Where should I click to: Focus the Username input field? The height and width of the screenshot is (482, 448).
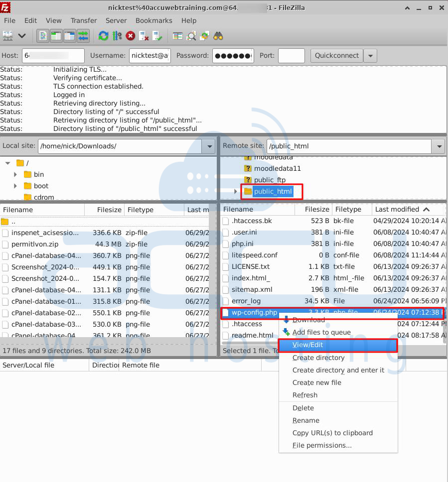pos(150,56)
